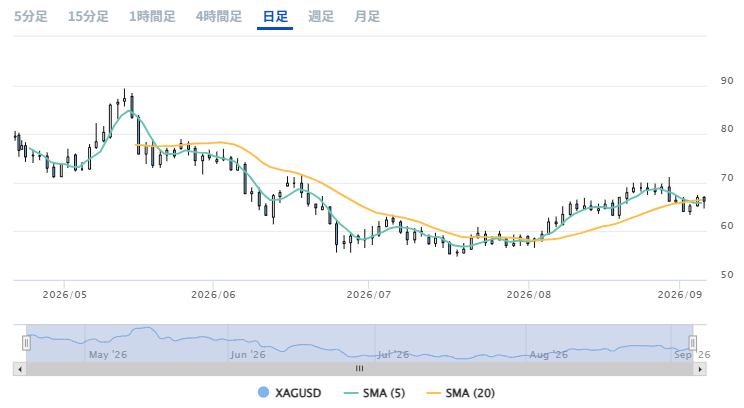Click the XAGUSD blue circle legend marker
Screen dimensions: 744x408
pyautogui.click(x=263, y=392)
